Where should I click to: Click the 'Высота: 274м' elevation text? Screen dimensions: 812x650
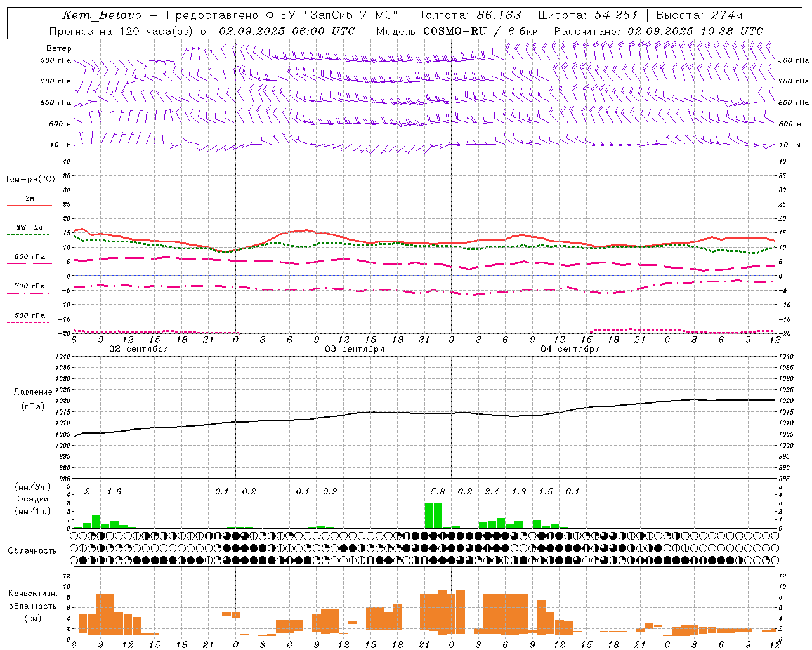699,16
